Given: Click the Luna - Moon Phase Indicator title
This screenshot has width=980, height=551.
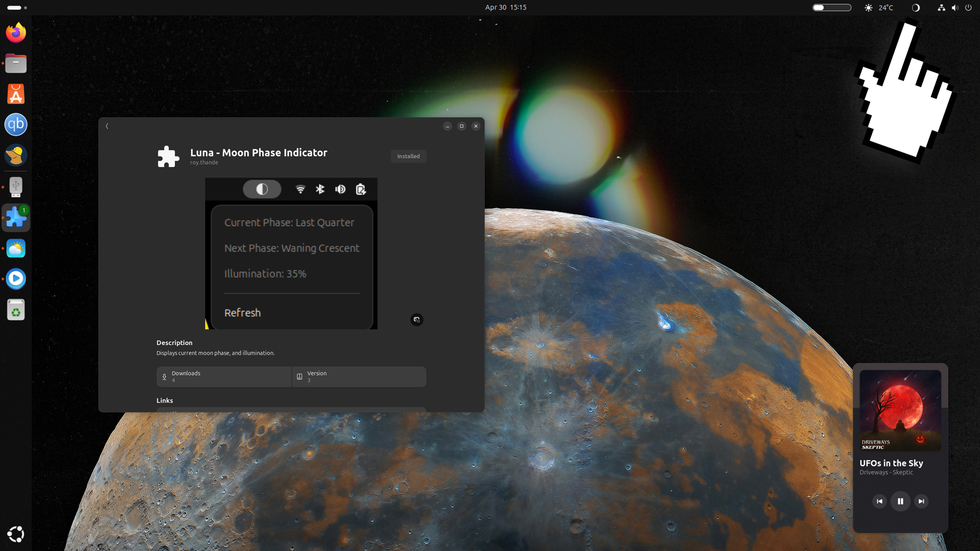Looking at the screenshot, I should click(x=258, y=153).
